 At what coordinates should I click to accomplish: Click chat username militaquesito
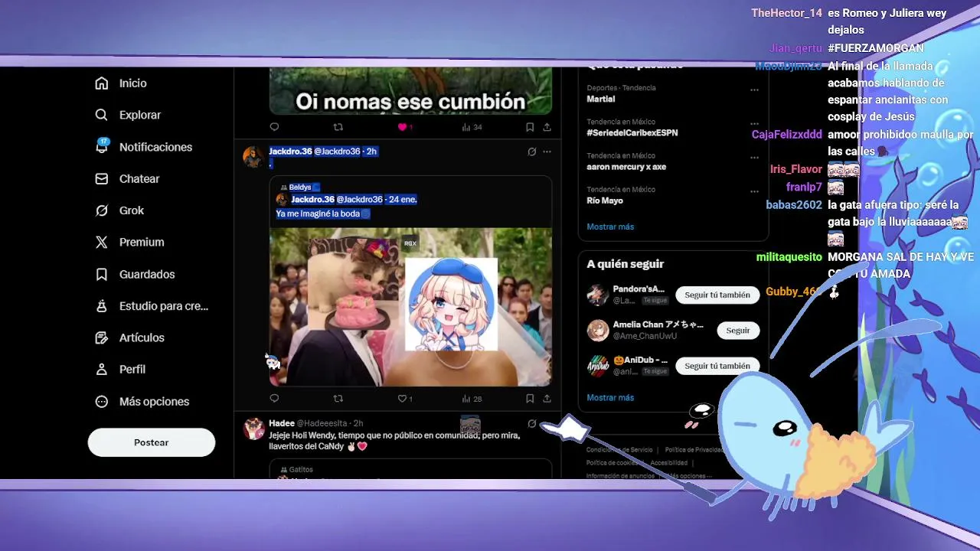tap(789, 257)
